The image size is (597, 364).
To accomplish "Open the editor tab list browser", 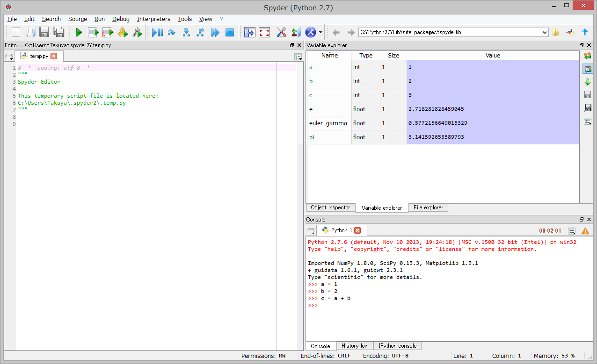I will click(x=9, y=57).
